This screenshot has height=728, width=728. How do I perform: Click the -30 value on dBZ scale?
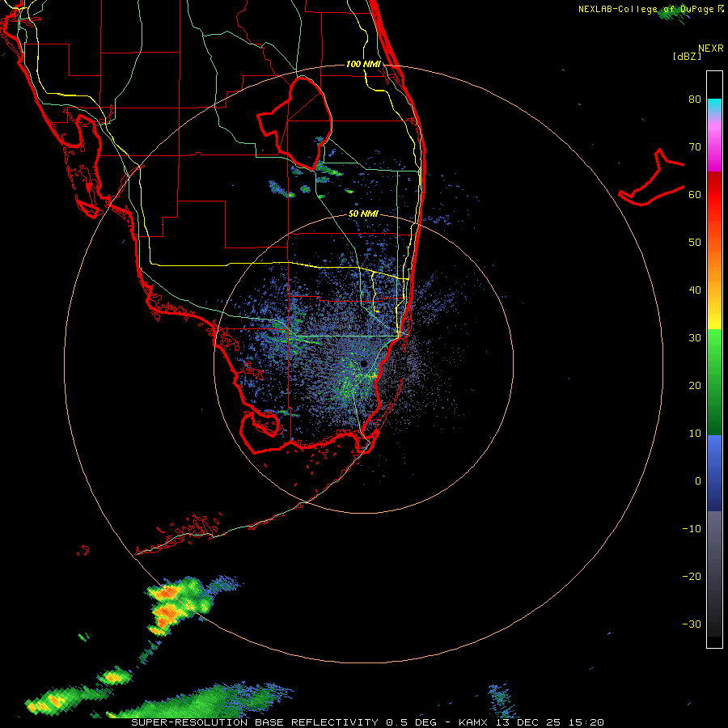click(692, 624)
